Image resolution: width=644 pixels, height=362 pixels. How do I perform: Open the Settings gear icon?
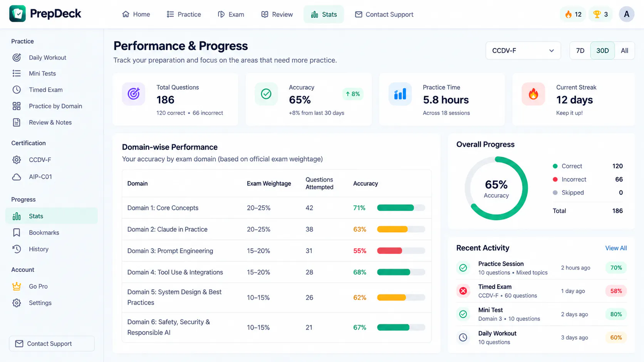pyautogui.click(x=17, y=303)
